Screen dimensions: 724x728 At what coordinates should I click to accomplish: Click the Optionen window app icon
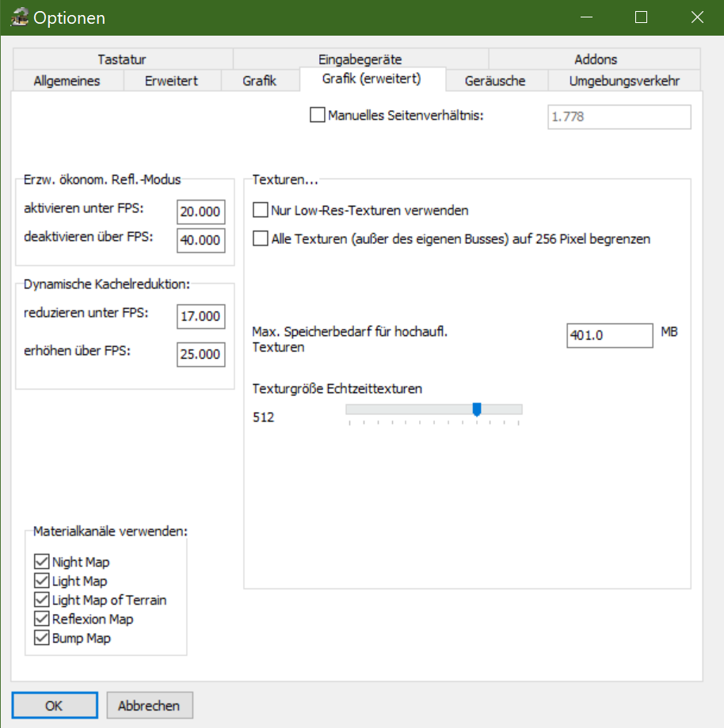[x=19, y=17]
